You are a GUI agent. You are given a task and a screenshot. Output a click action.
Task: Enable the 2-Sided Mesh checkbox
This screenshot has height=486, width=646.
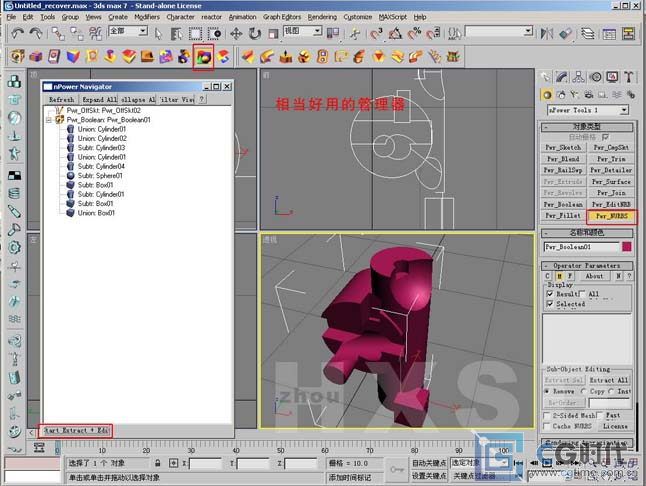pos(547,416)
